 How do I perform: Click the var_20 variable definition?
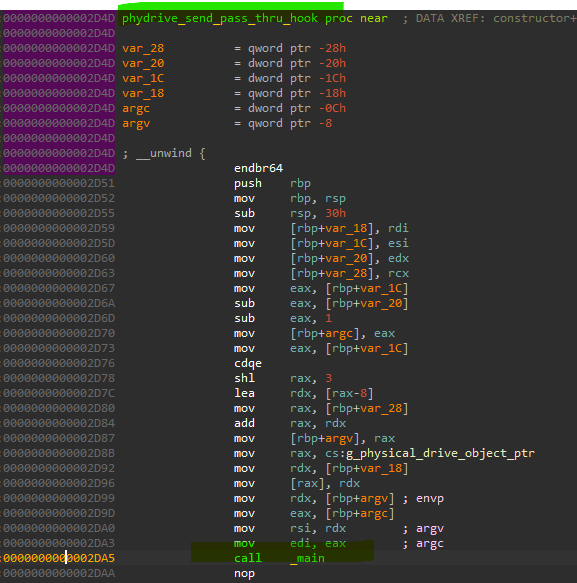coord(143,63)
